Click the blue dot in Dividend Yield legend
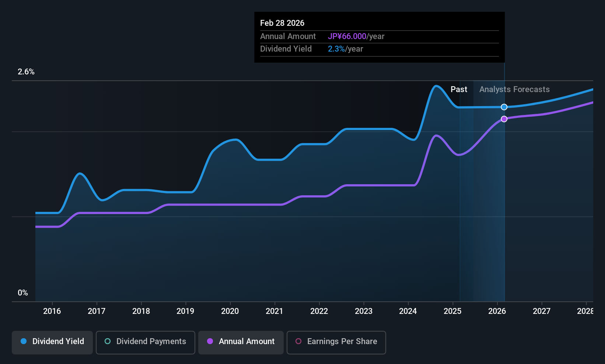Image resolution: width=605 pixels, height=364 pixels. [x=24, y=341]
